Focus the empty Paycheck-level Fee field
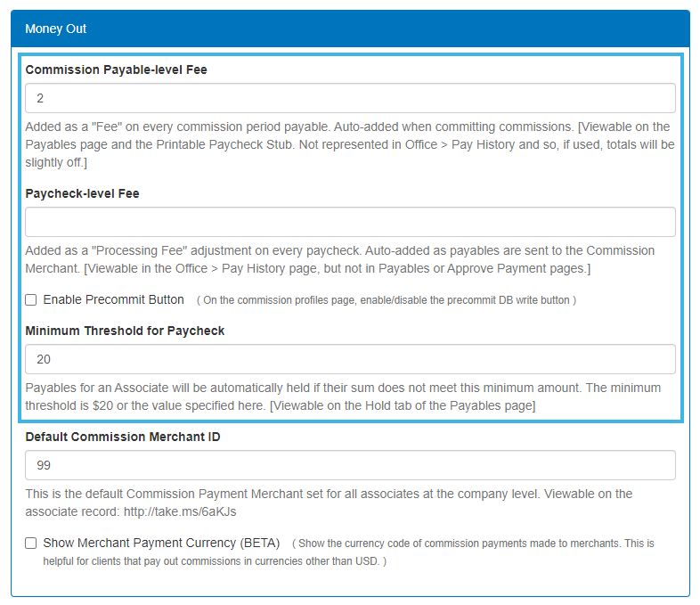 coord(350,222)
